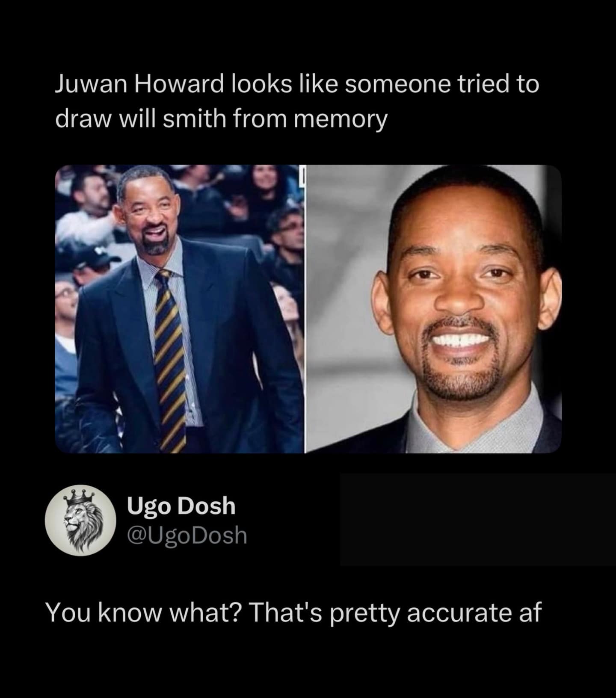Screen dimensions: 616x698
Task: Visit the @UgoDosh handle link
Action: tap(187, 535)
